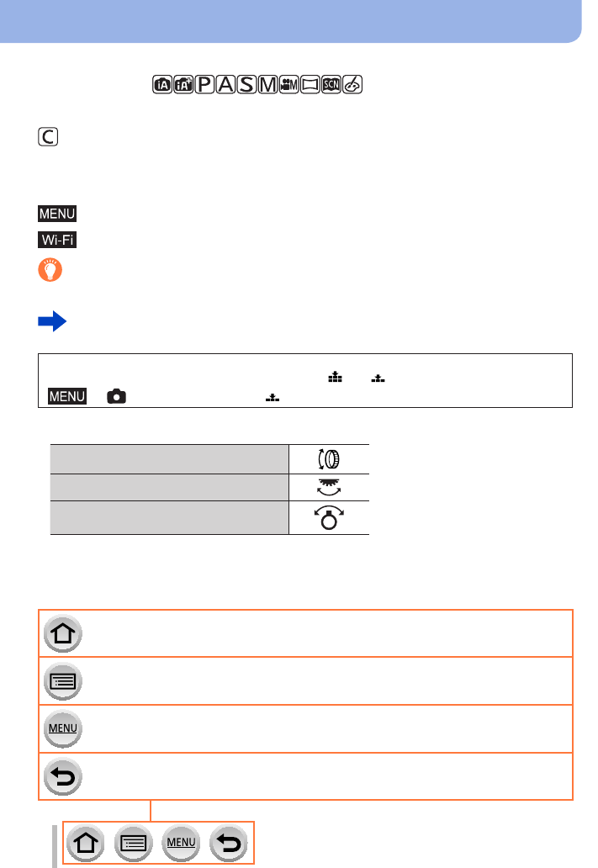Click the round MENU button in orange-bordered list
Viewport: 598px width, 868px height.
62,728
